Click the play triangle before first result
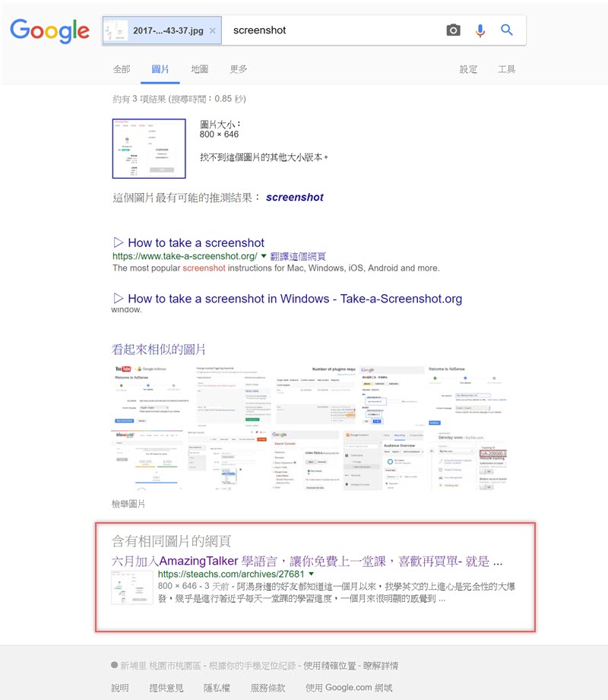 coord(119,242)
